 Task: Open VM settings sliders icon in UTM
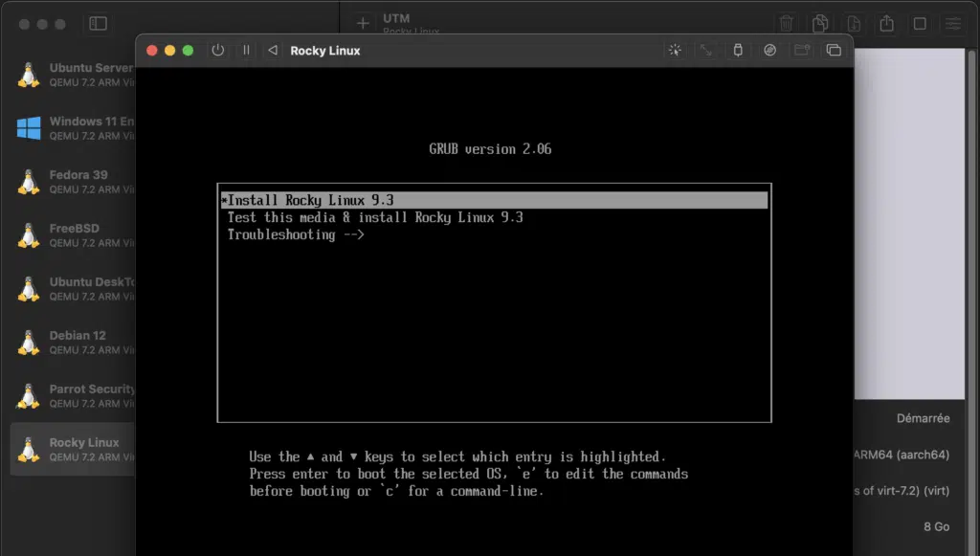click(953, 24)
